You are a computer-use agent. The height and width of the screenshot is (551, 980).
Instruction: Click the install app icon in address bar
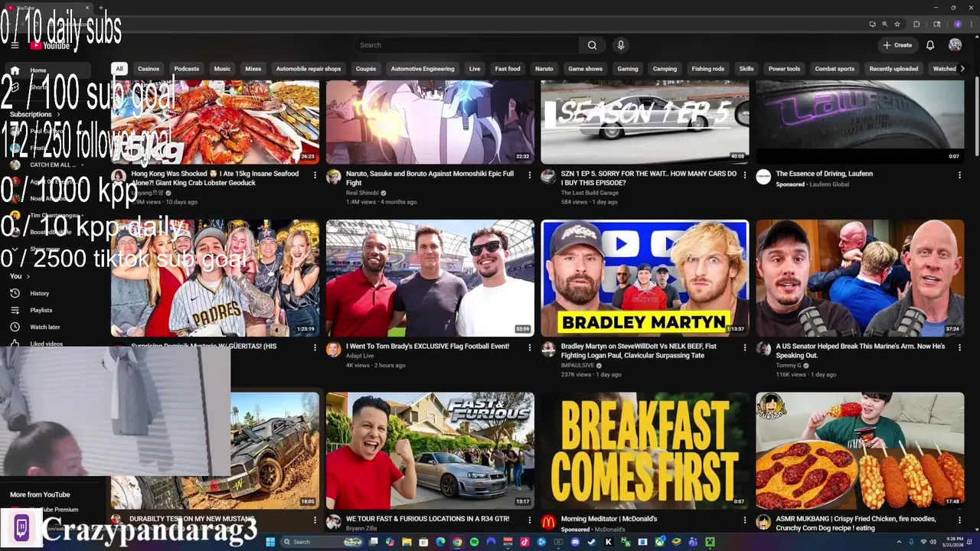point(872,24)
